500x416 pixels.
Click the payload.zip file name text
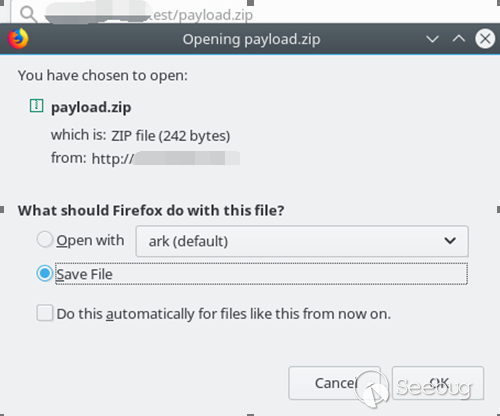click(x=91, y=107)
